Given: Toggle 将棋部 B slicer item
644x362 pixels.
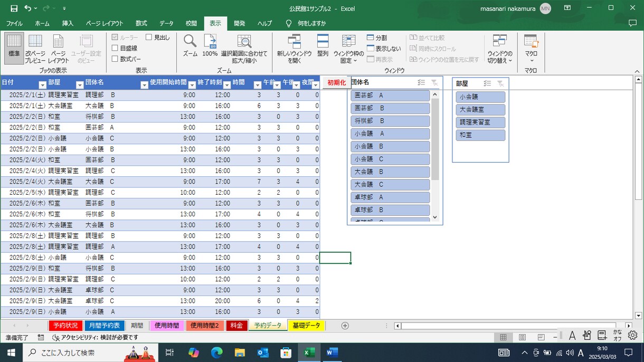Looking at the screenshot, I should pyautogui.click(x=390, y=121).
